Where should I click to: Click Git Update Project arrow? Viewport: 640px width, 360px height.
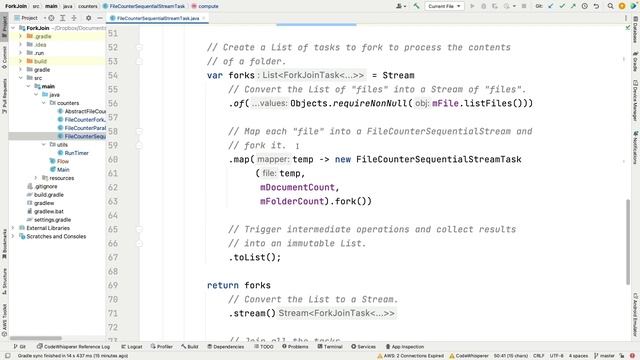click(x=551, y=6)
